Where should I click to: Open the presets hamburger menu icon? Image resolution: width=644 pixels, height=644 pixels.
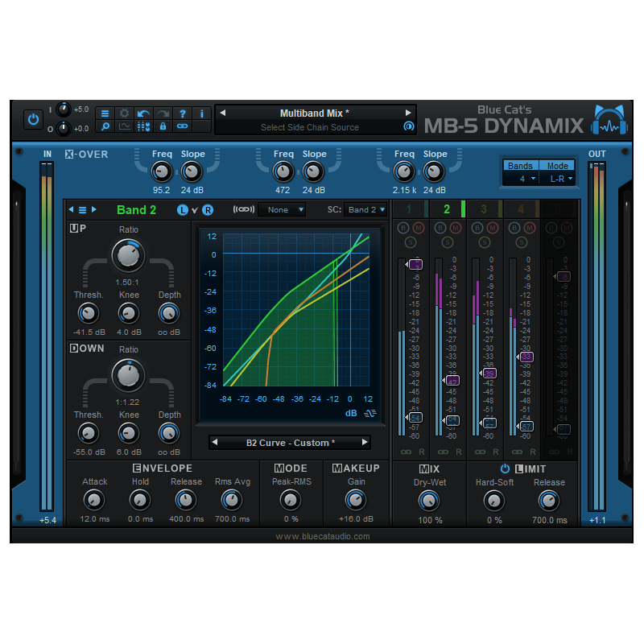point(105,113)
